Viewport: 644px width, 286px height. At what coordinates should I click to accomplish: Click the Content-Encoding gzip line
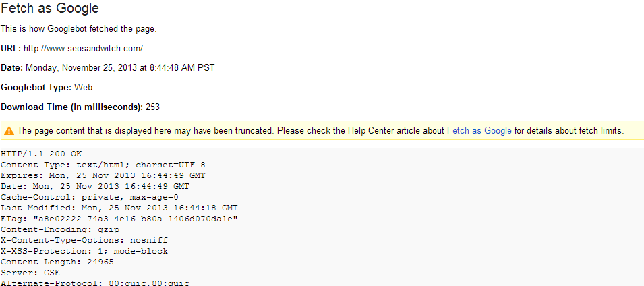59,229
